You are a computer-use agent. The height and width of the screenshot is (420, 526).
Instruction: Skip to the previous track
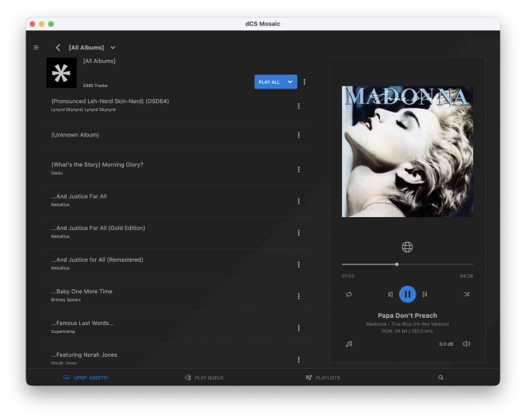pyautogui.click(x=390, y=295)
